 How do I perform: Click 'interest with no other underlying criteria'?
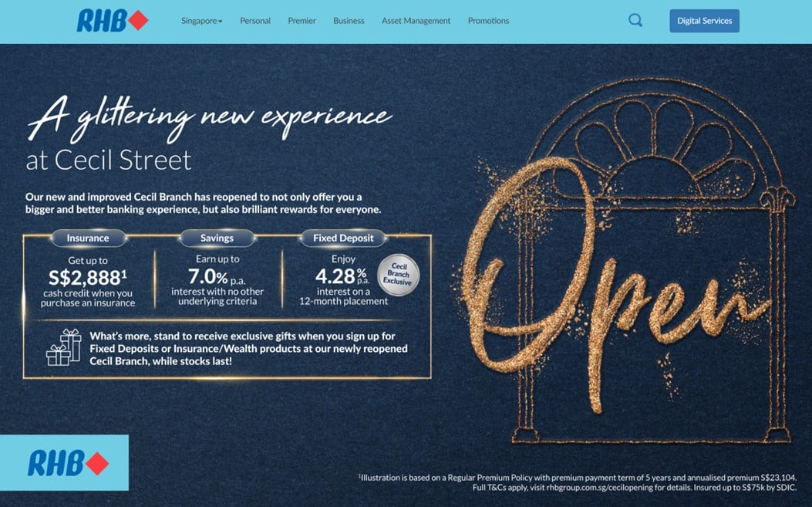(217, 296)
